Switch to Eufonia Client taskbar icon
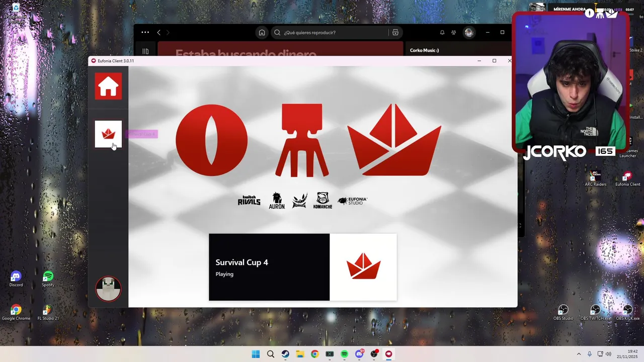 click(388, 354)
